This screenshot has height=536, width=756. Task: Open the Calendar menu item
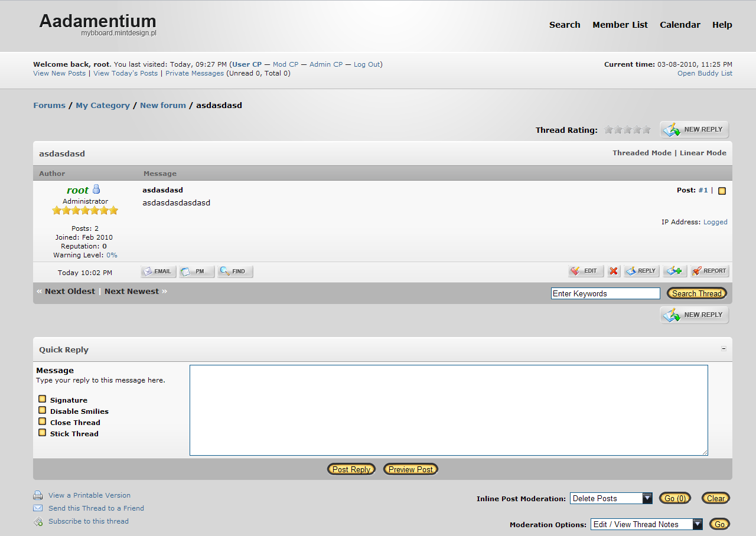[680, 25]
